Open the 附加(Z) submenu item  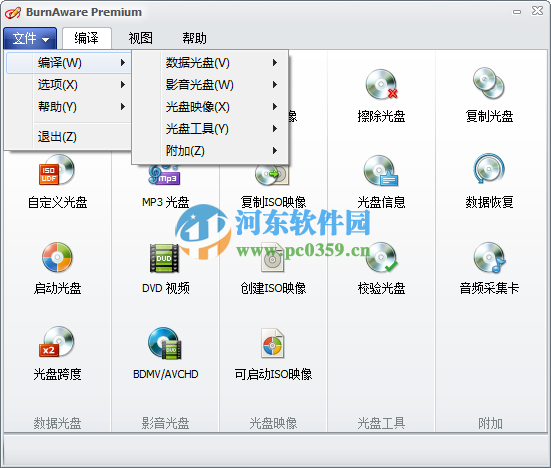coord(210,151)
